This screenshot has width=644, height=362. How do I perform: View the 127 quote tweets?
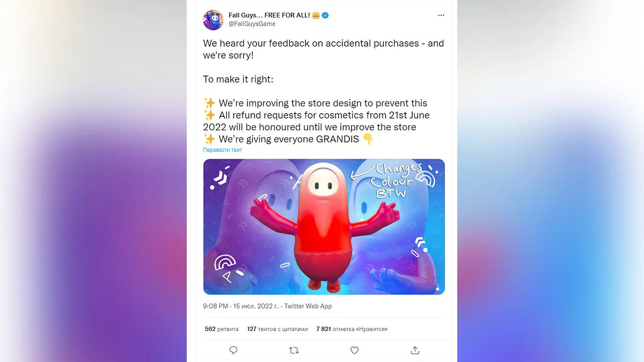coord(277,329)
